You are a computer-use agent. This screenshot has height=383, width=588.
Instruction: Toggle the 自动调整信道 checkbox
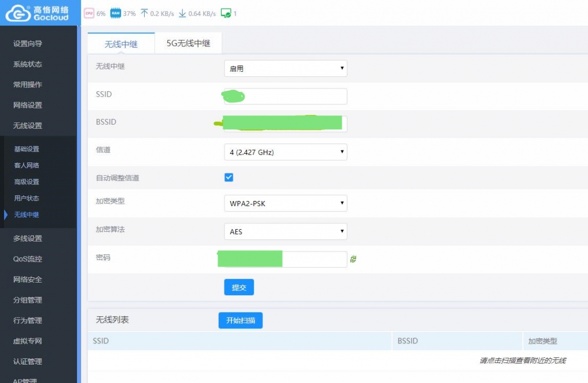tap(229, 177)
